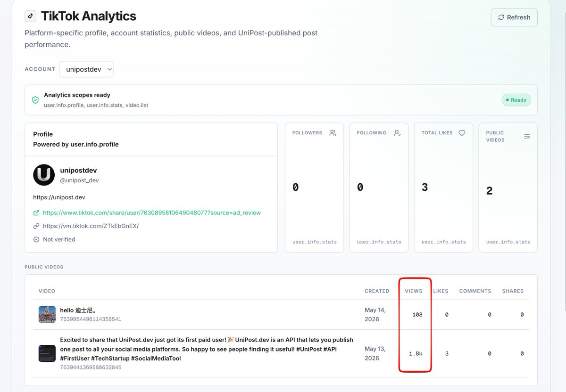The width and height of the screenshot is (566, 392).
Task: Click the video ID 7639441369588632845
Action: [91, 367]
